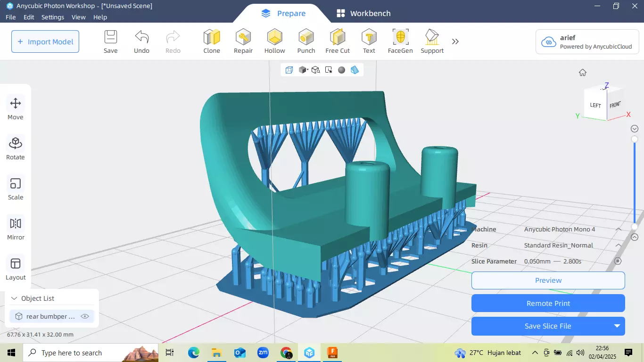The width and height of the screenshot is (644, 362).
Task: Activate the Mirror tool
Action: [16, 228]
